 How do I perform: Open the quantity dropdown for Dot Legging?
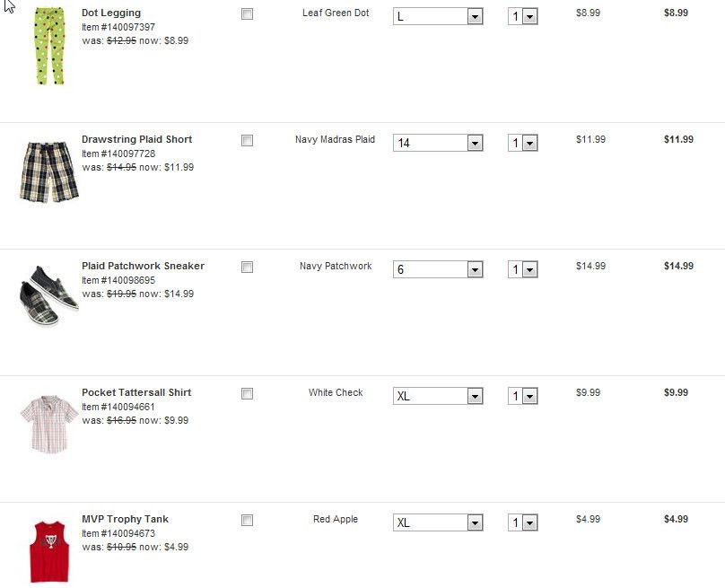(522, 17)
